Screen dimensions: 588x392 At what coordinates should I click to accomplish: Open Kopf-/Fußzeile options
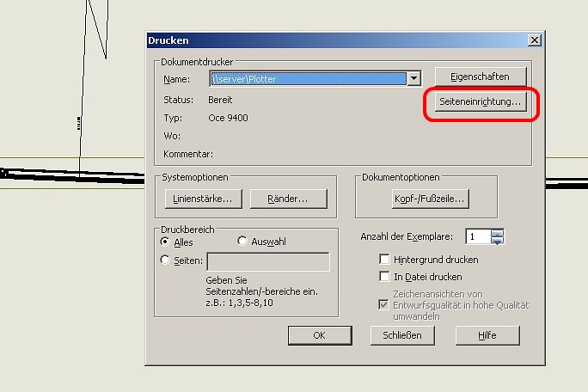[430, 199]
